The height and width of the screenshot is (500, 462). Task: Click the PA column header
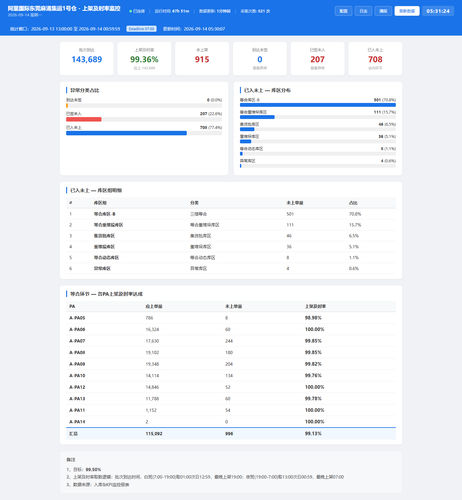(72, 306)
